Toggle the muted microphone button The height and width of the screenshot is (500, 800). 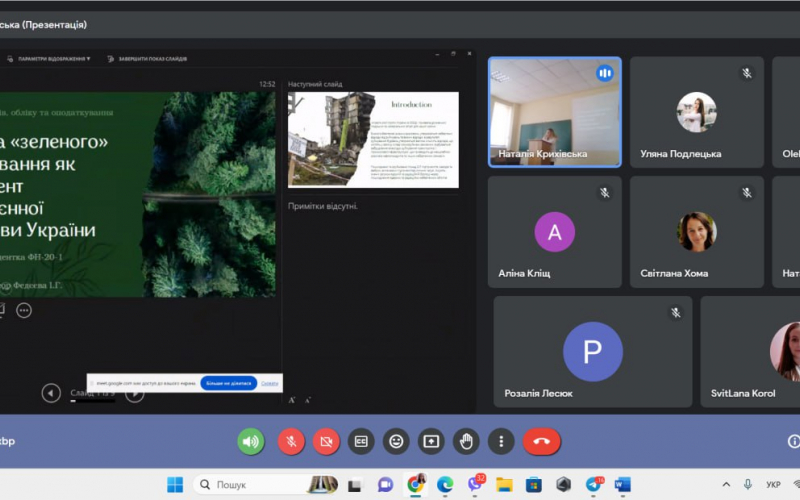[x=291, y=441]
